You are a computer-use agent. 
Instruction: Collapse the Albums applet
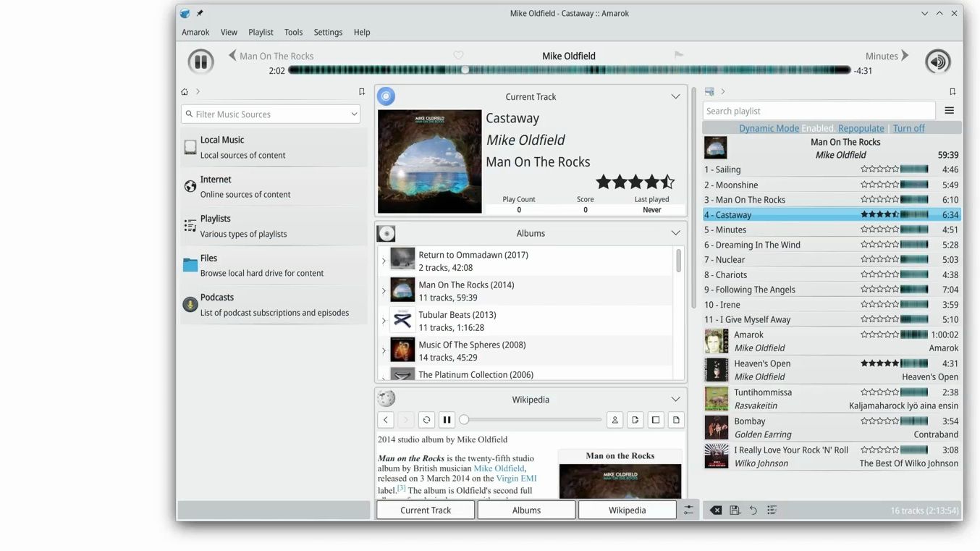coord(675,233)
